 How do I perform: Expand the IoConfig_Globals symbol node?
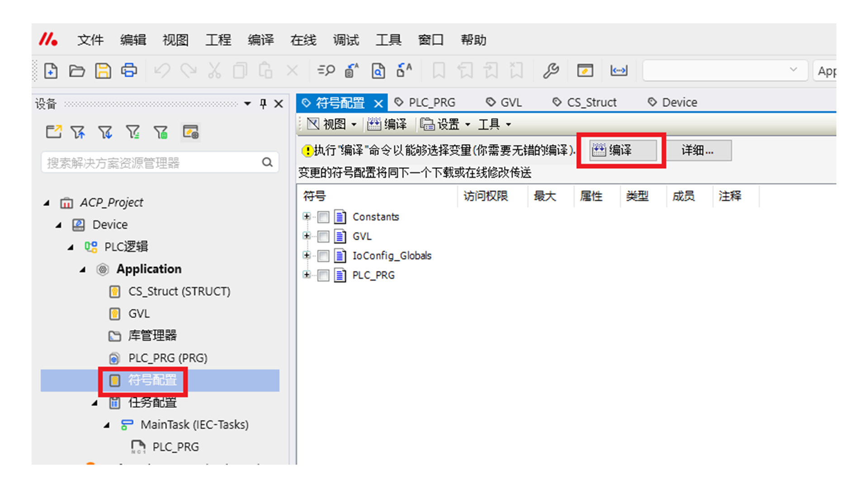[307, 256]
